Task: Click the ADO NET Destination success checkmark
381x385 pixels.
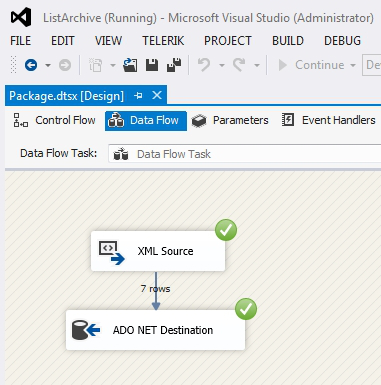Action: coord(246,309)
